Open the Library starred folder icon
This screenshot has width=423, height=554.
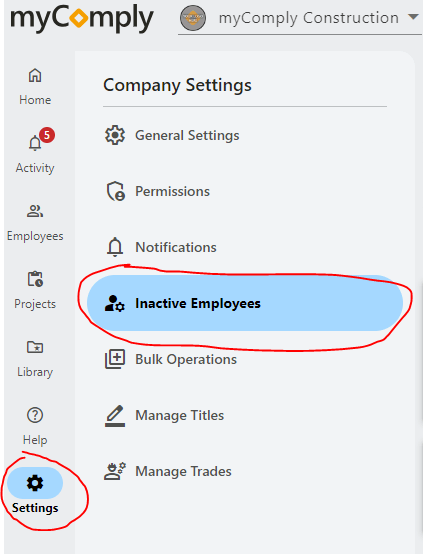click(35, 347)
